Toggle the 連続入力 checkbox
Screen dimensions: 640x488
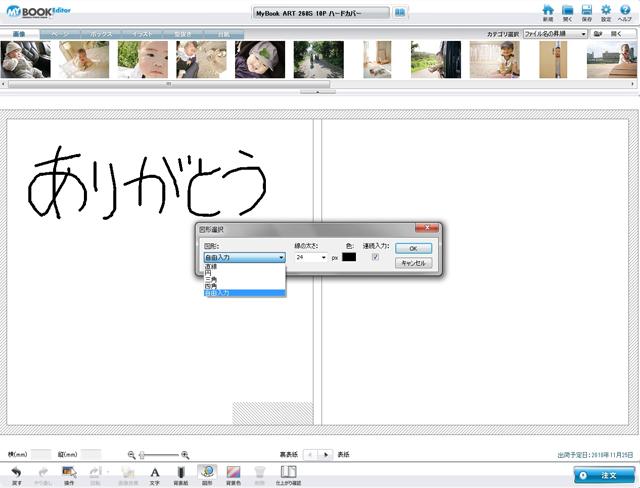[375, 257]
